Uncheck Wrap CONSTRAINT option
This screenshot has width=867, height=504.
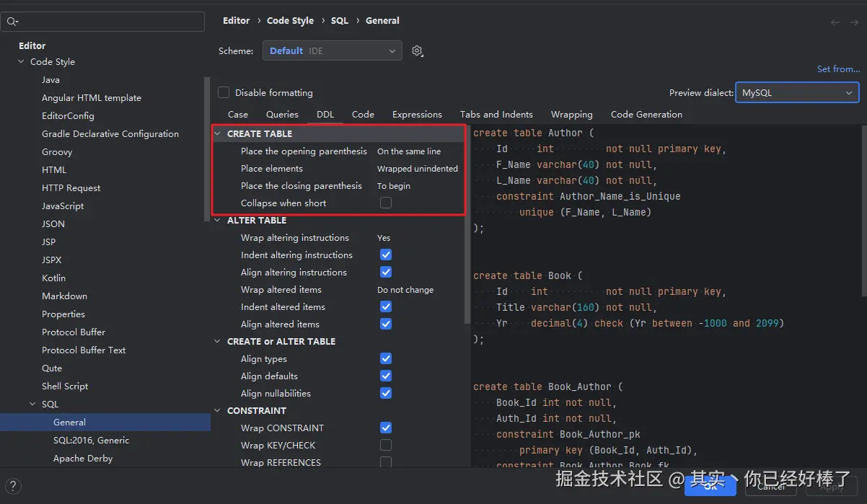pyautogui.click(x=386, y=428)
